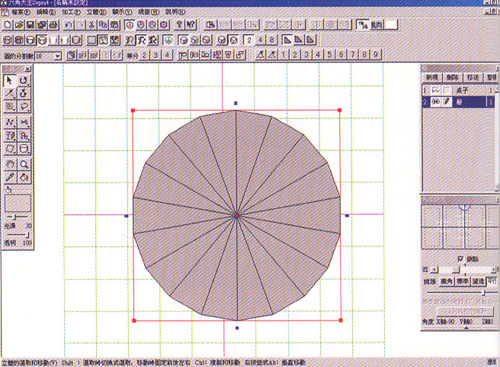Image resolution: width=500 pixels, height=367 pixels.
Task: Click the second right-triangle angle icon
Action: coord(299,40)
